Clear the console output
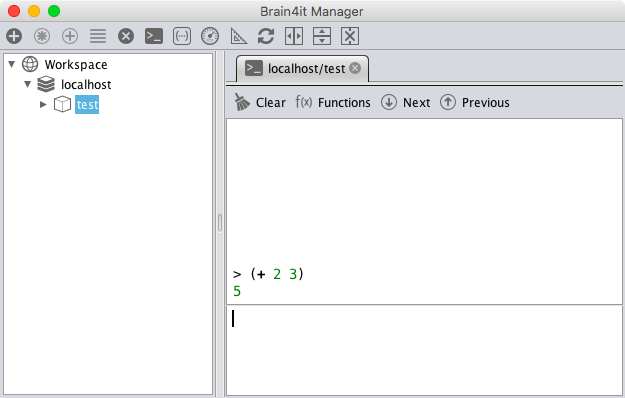625x398 pixels. coord(260,102)
